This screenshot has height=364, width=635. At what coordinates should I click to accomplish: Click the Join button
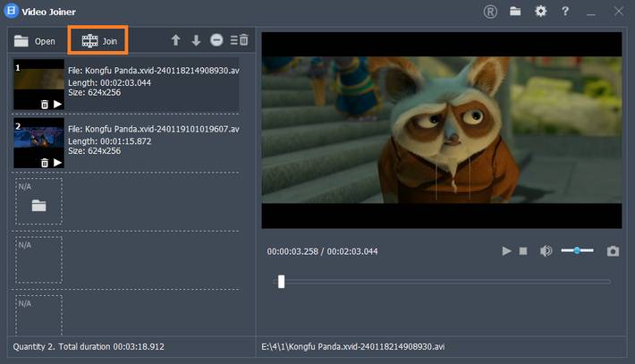(x=98, y=41)
